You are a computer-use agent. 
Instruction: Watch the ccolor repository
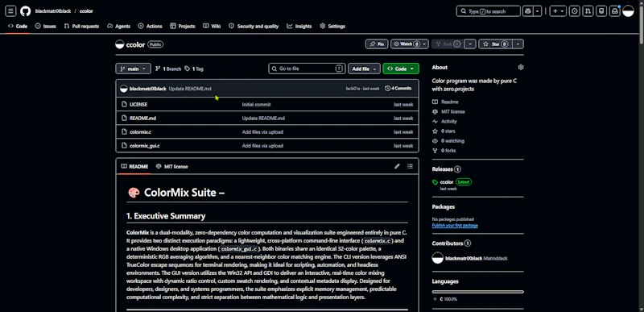(410, 44)
